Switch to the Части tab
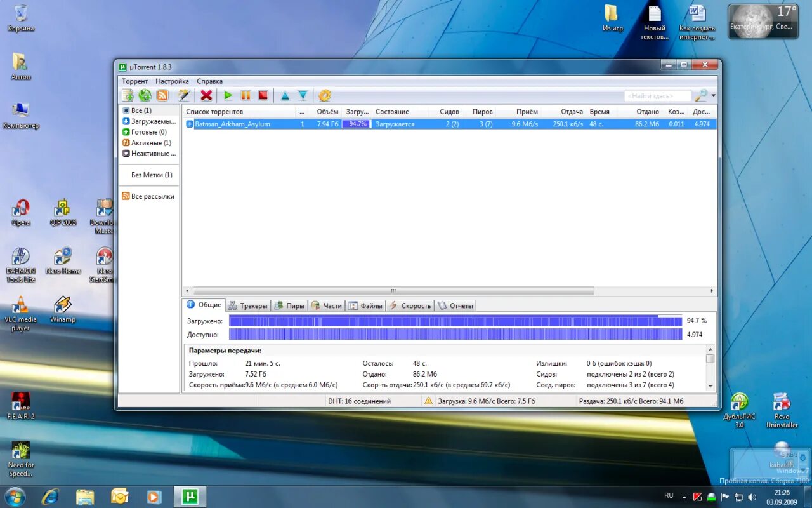Viewport: 812px width, 508px height. [x=327, y=305]
